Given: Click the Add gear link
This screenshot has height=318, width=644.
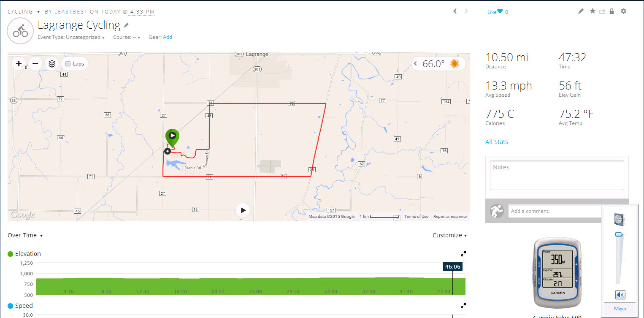Looking at the screenshot, I should click(168, 37).
